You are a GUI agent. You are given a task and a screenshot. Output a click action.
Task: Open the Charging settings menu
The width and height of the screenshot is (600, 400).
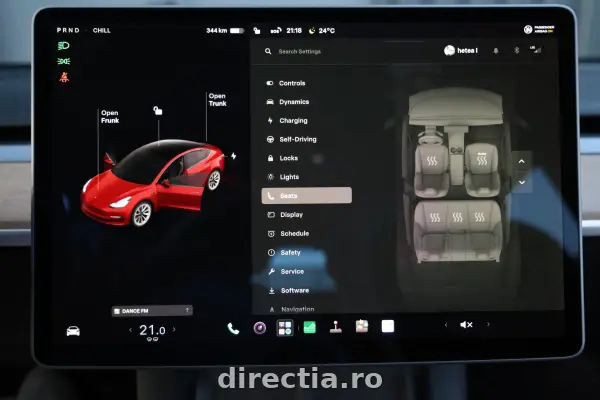[x=287, y=121]
